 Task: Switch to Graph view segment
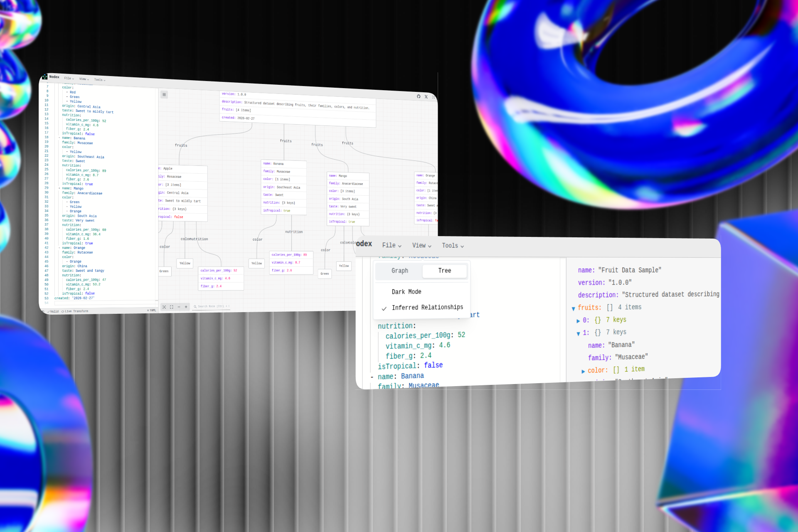[399, 271]
